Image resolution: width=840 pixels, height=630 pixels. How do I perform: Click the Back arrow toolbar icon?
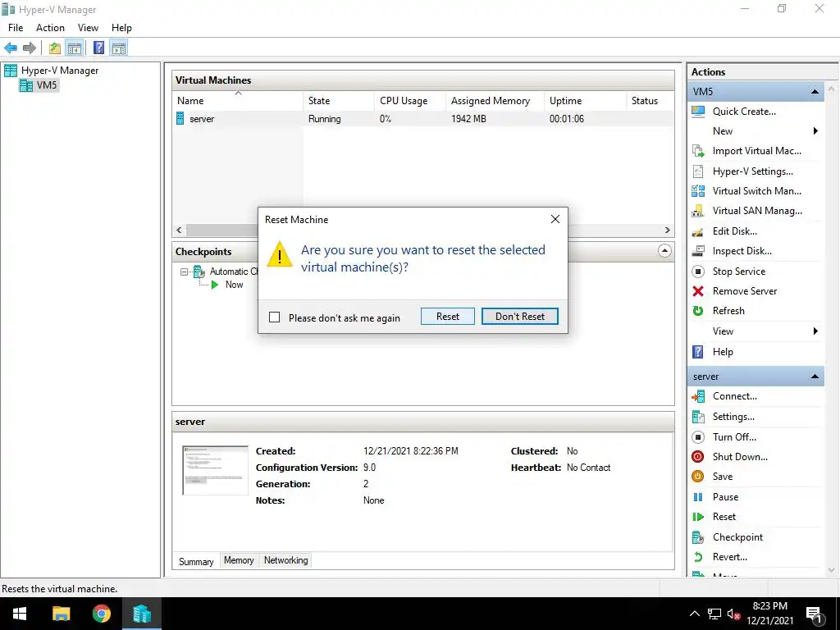click(x=11, y=48)
